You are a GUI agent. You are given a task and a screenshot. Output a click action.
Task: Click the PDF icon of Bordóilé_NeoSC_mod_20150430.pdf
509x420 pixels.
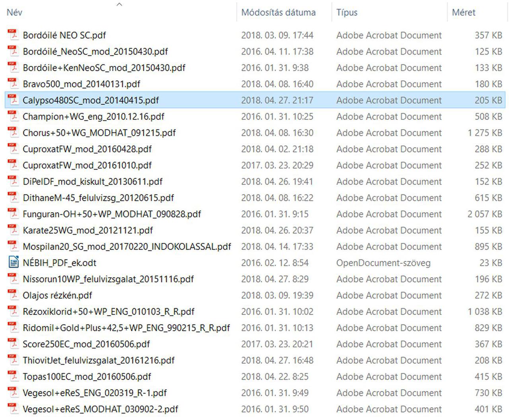14,51
